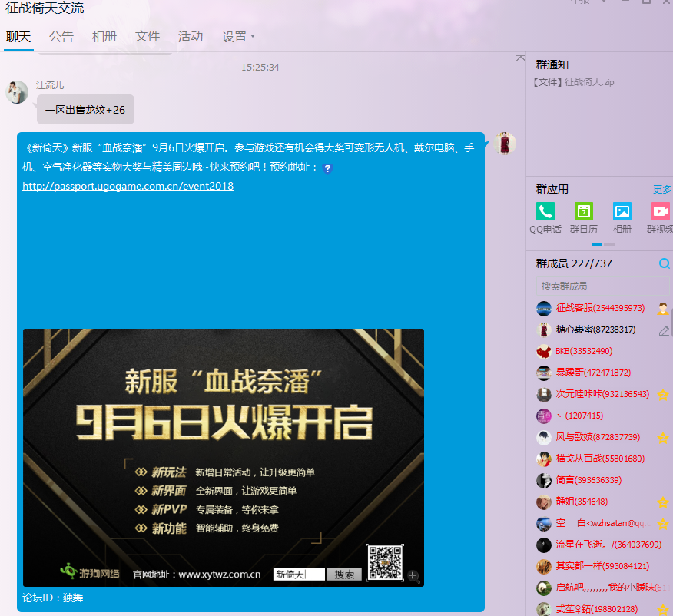Select member 糖心裹蜜(87238317) by name
The height and width of the screenshot is (616, 673).
595,330
